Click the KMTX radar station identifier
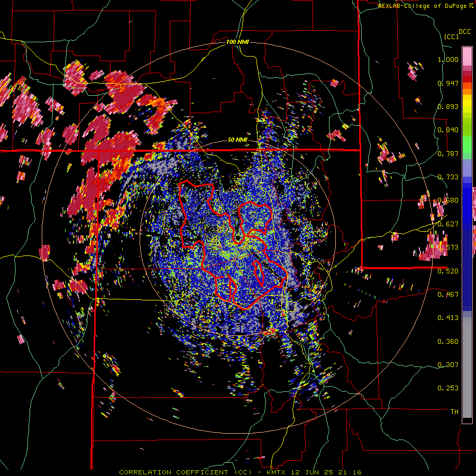Viewport: 476px width, 476px height. pos(277,472)
